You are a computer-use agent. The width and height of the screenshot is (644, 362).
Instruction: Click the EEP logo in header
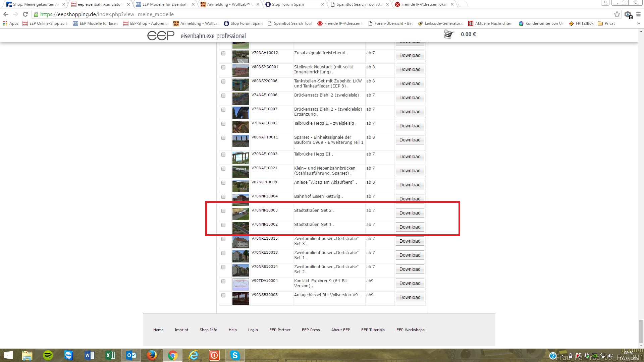161,35
